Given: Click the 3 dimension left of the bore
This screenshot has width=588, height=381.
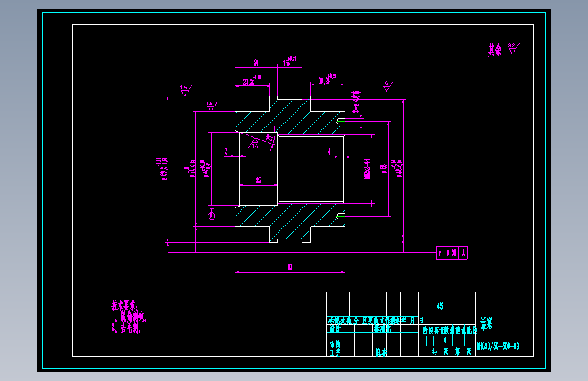Looking at the screenshot, I should pyautogui.click(x=226, y=151).
